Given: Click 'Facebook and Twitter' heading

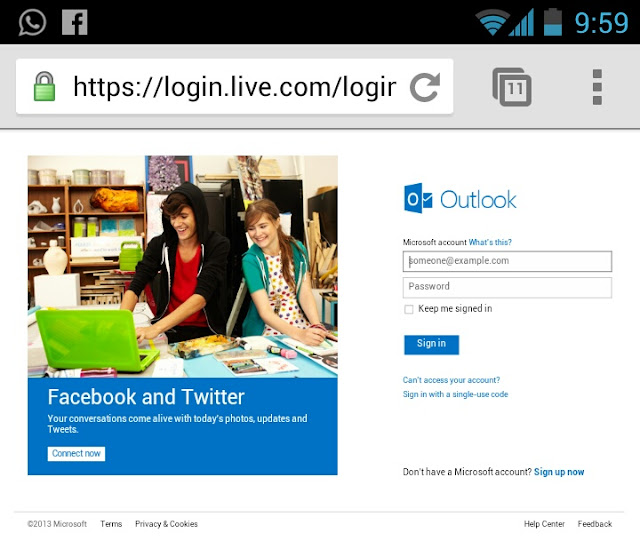Looking at the screenshot, I should point(146,397).
